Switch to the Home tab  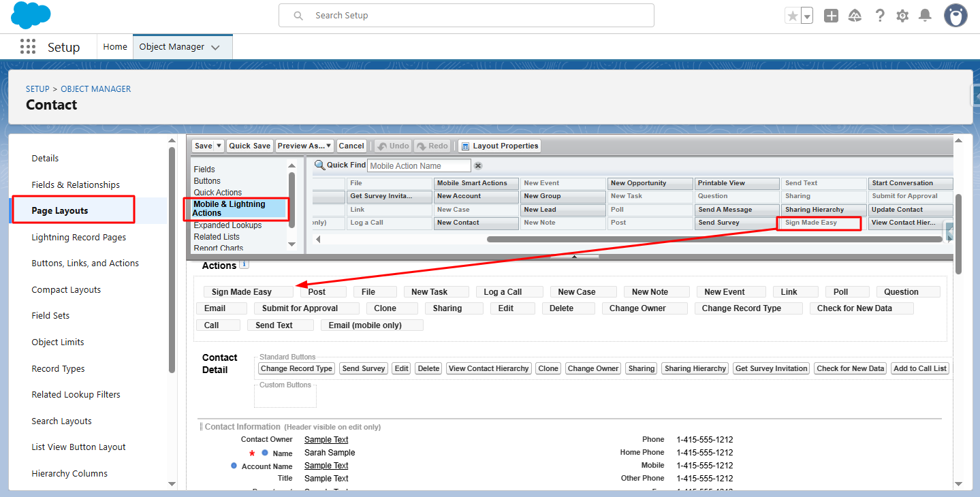tap(115, 47)
